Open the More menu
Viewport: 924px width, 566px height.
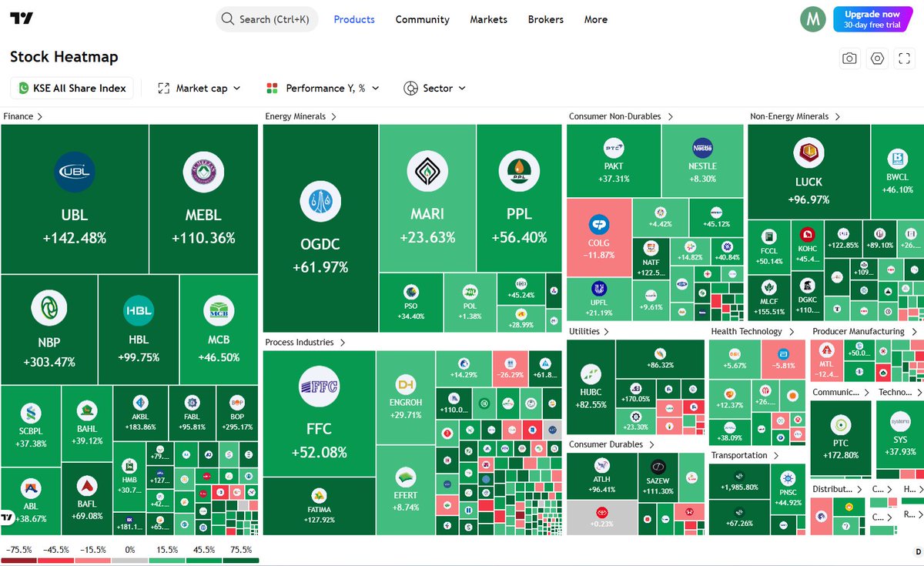tap(596, 19)
